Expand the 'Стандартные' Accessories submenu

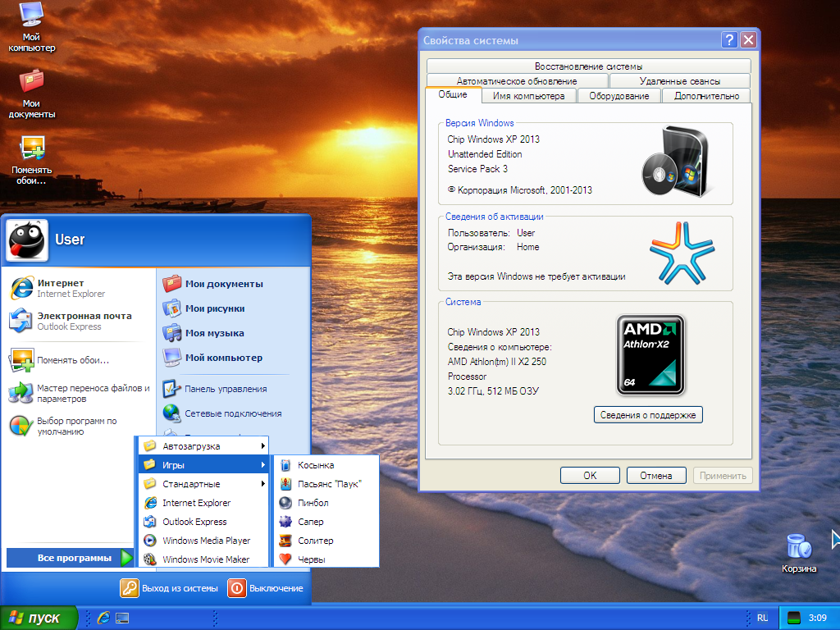[203, 484]
